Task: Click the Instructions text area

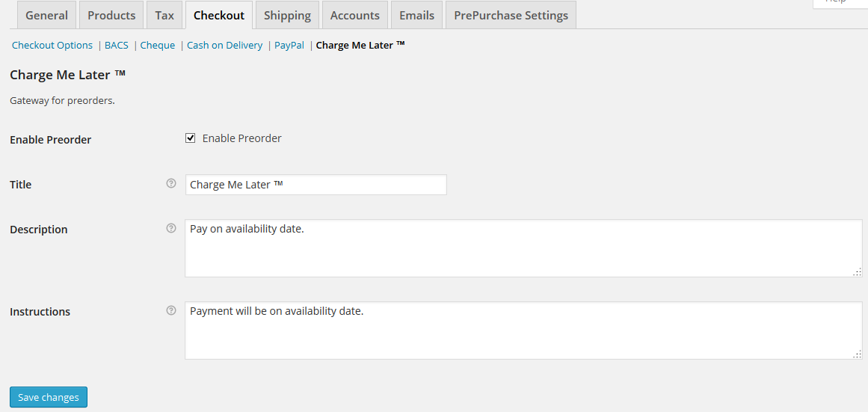Action: (523, 330)
